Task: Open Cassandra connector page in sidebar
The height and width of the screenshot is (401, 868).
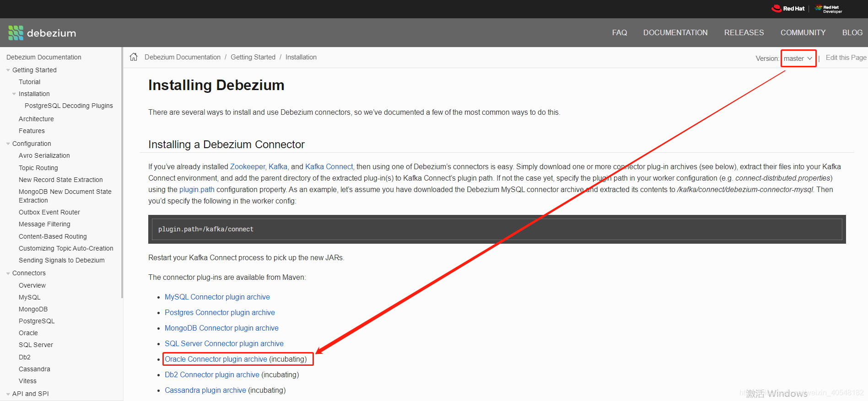Action: pos(34,369)
